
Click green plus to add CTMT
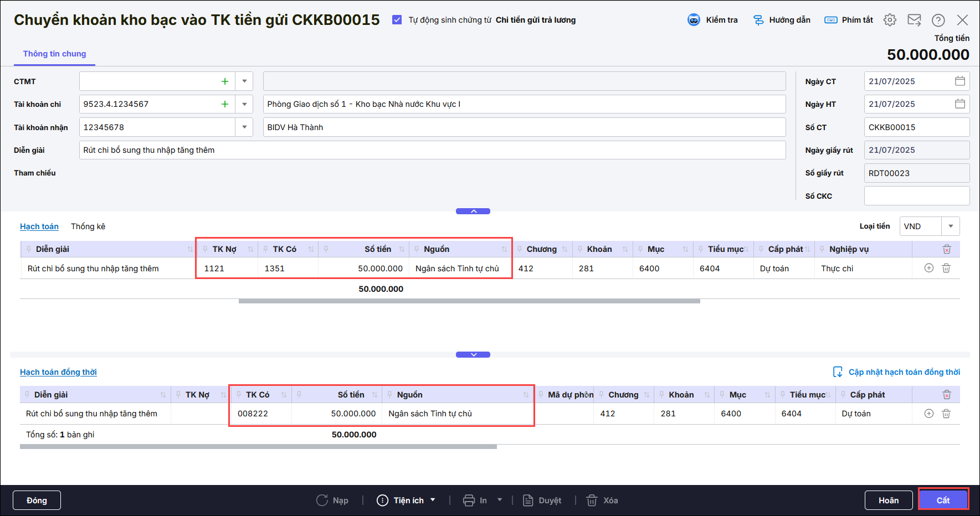point(225,81)
